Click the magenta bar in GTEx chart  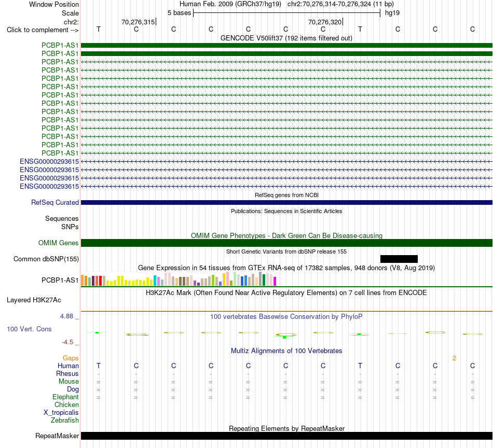tap(275, 281)
